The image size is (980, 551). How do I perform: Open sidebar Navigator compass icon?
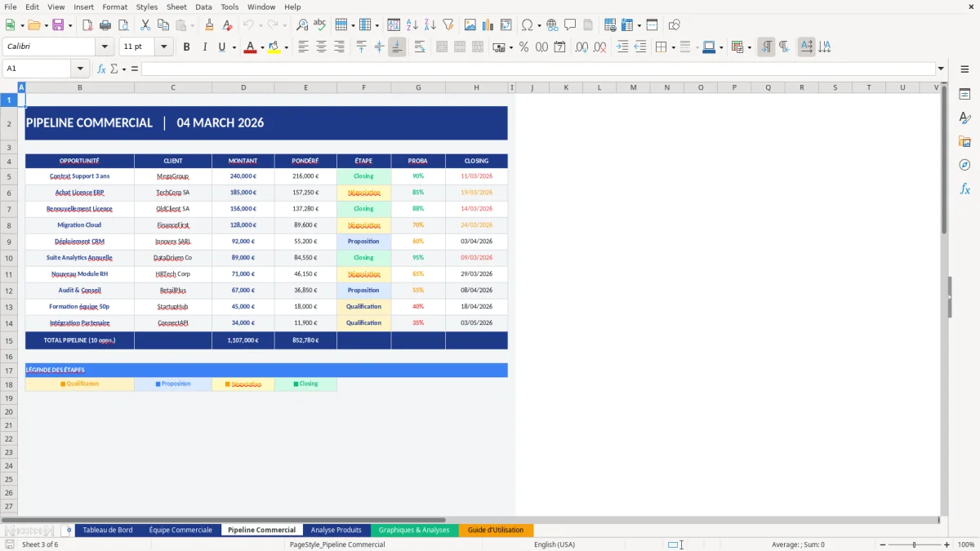pyautogui.click(x=964, y=165)
